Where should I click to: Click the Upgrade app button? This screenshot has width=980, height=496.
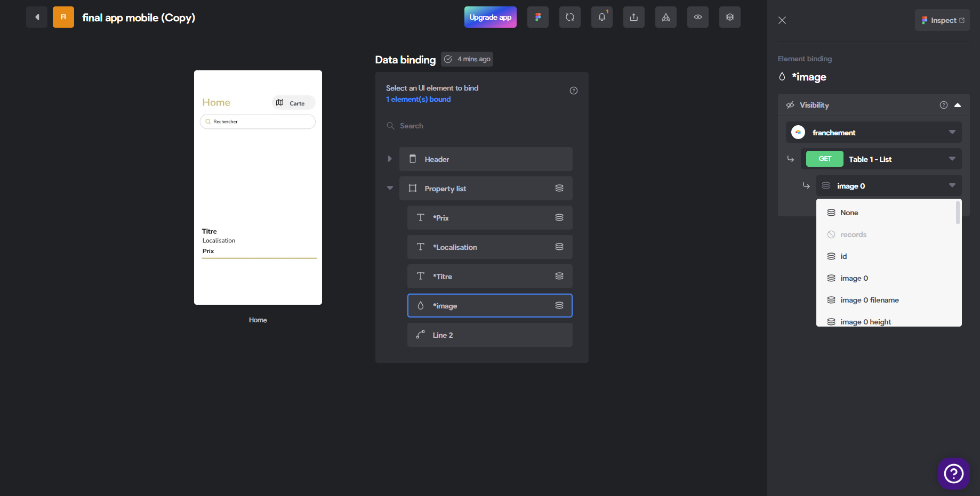click(x=491, y=17)
